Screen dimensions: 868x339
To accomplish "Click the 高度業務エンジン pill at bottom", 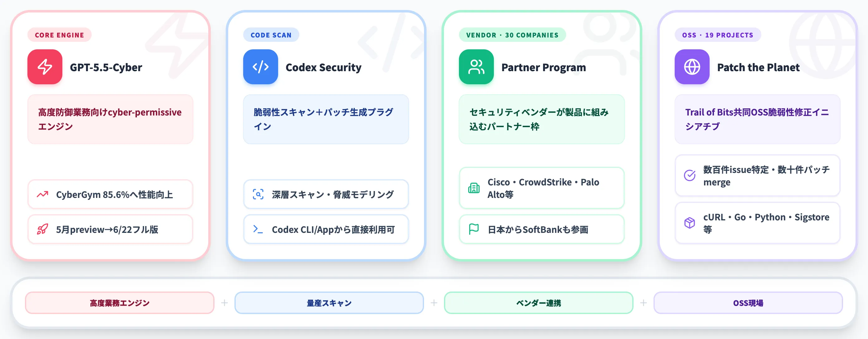I will [120, 303].
